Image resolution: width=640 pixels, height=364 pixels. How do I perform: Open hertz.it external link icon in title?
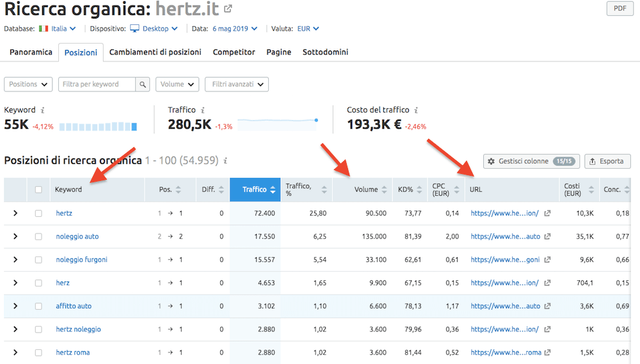pos(228,8)
